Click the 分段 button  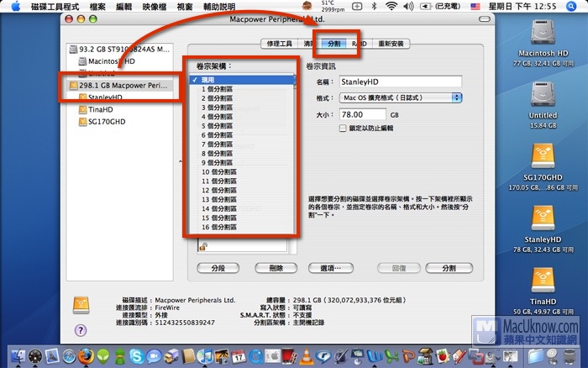[x=218, y=268]
